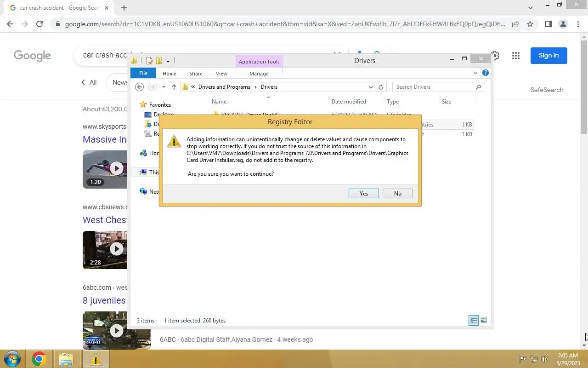Open a new Chrome tab
Image resolution: width=588 pixels, height=368 pixels.
[124, 8]
